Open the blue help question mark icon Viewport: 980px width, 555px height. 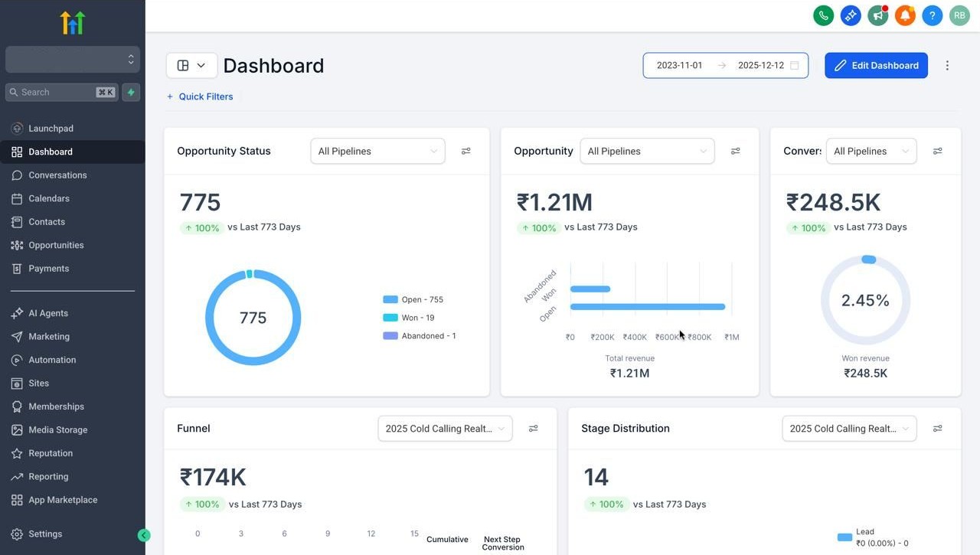(x=932, y=15)
